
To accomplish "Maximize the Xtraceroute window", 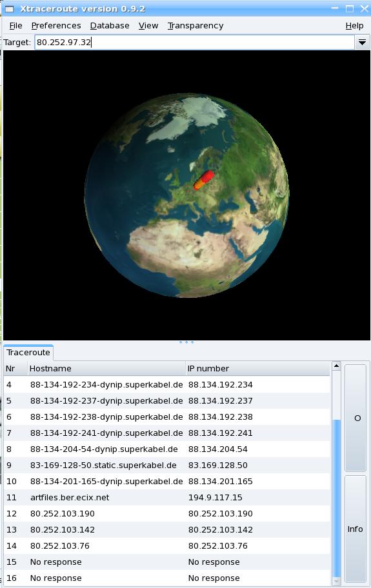I will click(x=349, y=8).
